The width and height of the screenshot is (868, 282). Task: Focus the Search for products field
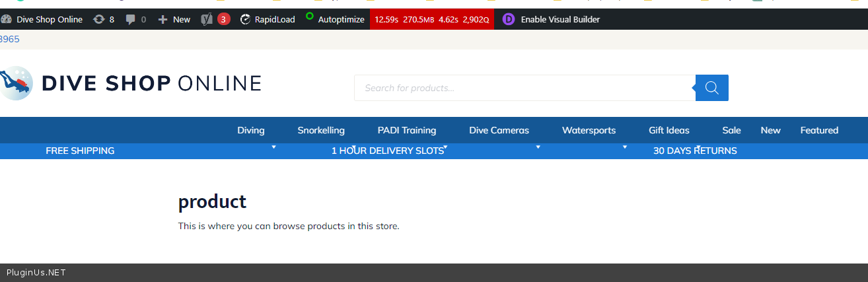coord(524,88)
